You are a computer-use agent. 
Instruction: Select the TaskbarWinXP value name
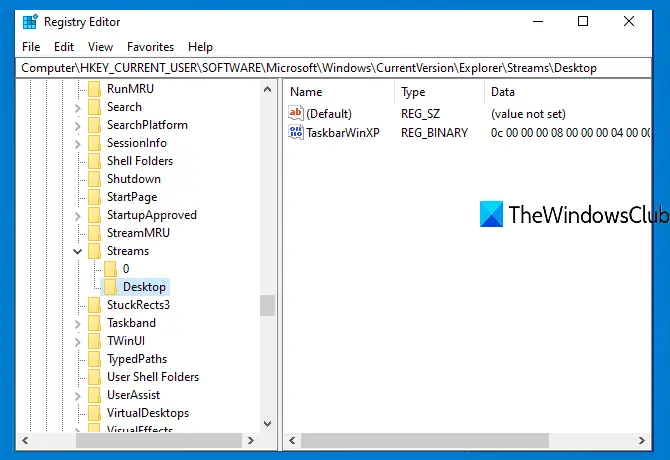click(x=343, y=133)
